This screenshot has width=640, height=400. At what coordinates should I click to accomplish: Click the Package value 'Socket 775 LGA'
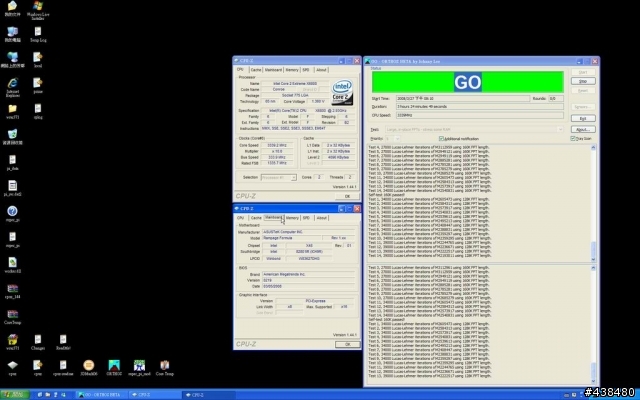[295, 96]
